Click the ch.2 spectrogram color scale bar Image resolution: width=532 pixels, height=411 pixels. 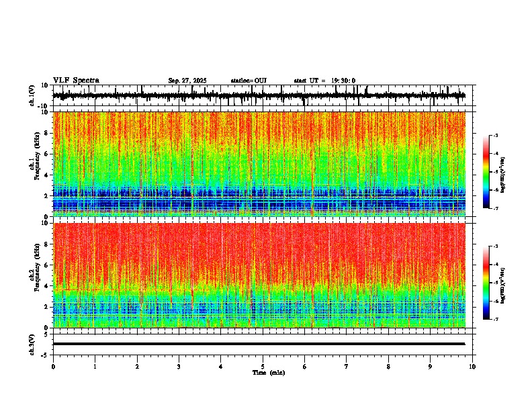[486, 283]
